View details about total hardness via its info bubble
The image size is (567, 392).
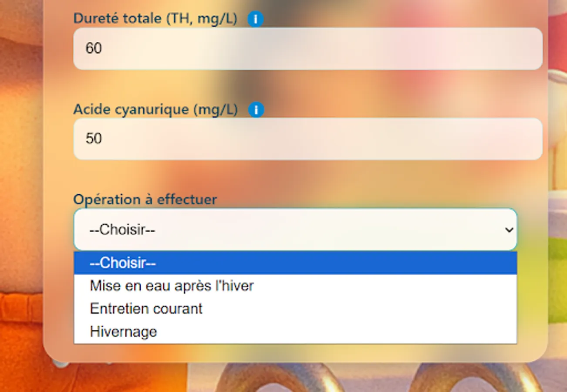coord(255,19)
